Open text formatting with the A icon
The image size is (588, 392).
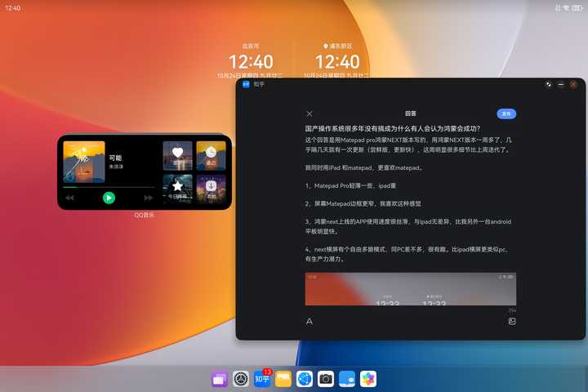[310, 322]
